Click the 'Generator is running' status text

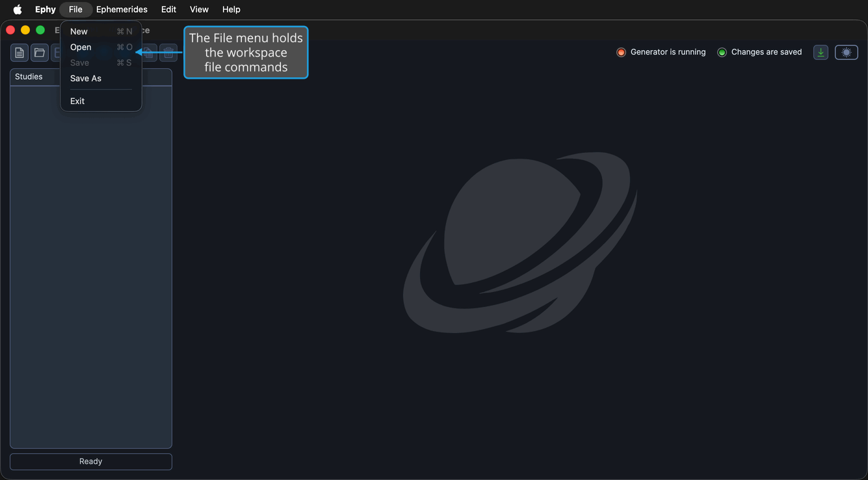pyautogui.click(x=668, y=52)
